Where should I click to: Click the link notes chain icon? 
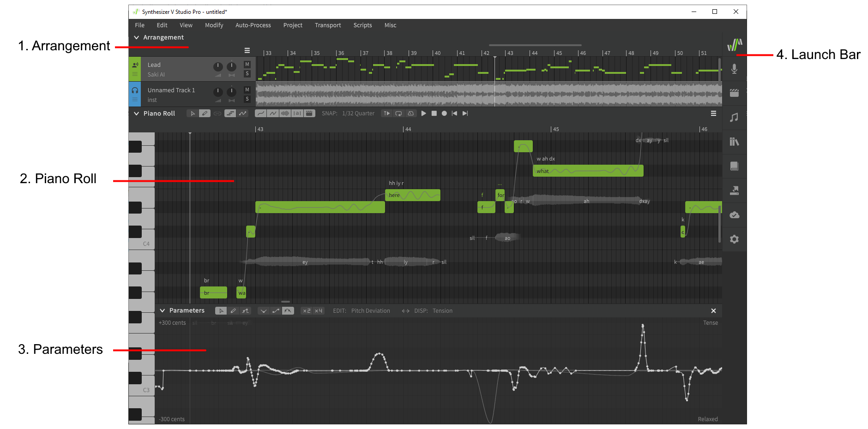217,113
